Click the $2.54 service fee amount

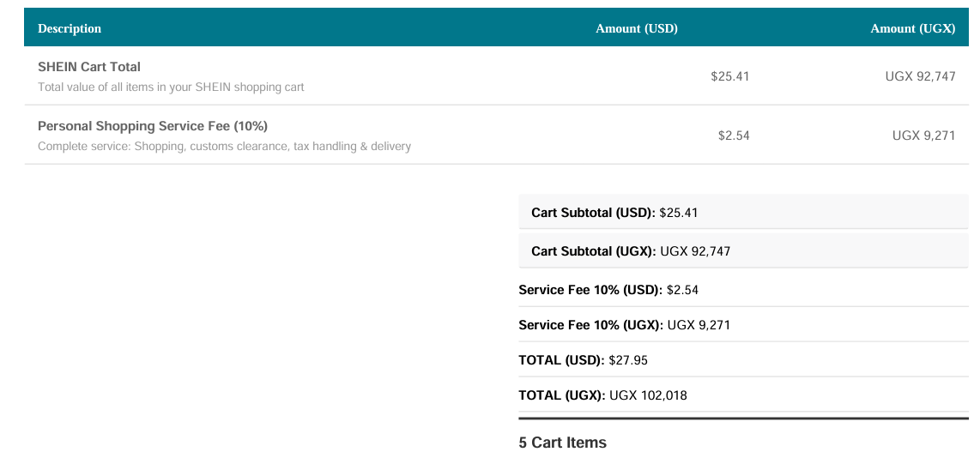[734, 136]
